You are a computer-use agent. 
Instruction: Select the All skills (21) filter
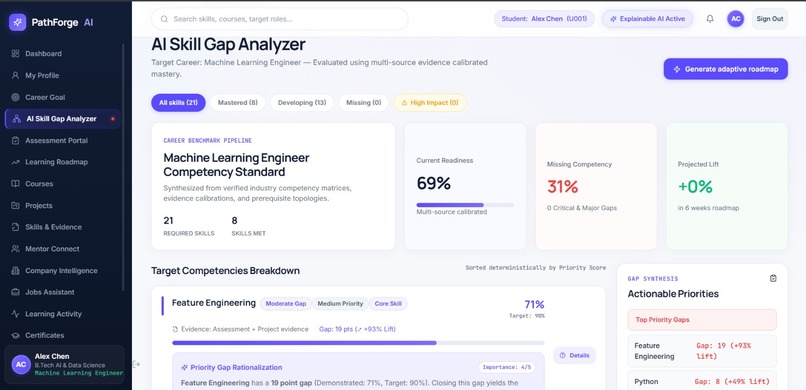click(178, 103)
